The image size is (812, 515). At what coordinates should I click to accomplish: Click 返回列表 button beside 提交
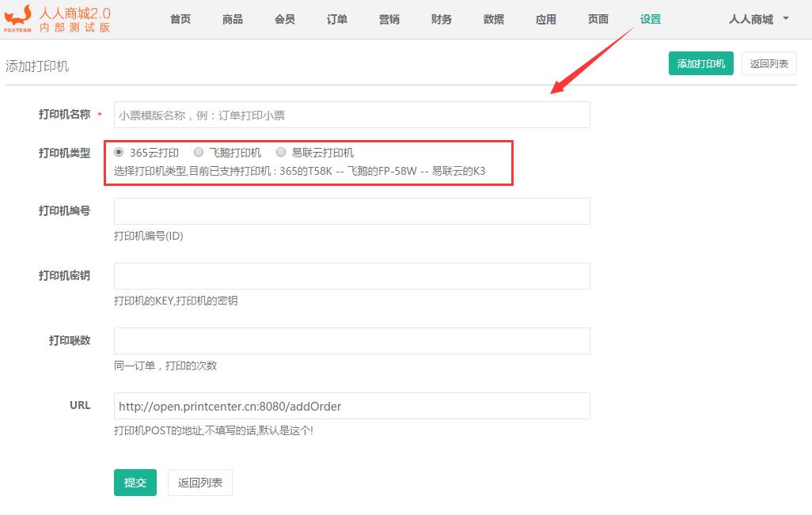tap(200, 483)
